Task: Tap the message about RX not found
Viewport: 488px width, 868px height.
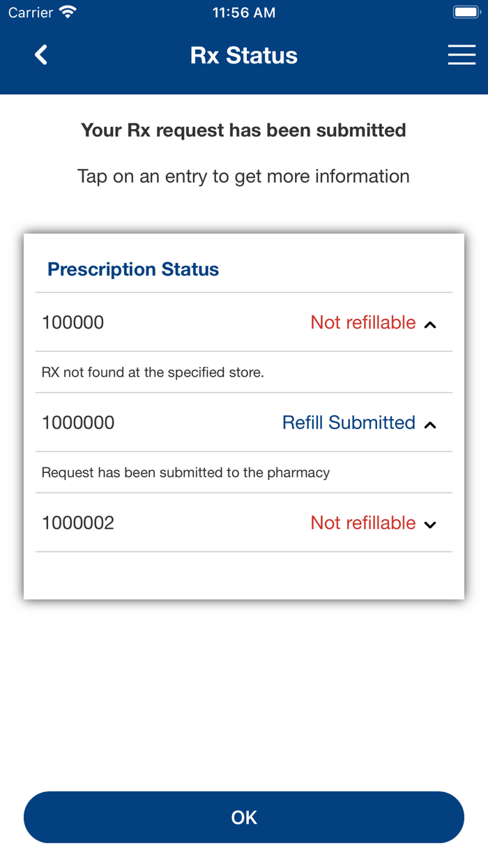Action: point(152,372)
